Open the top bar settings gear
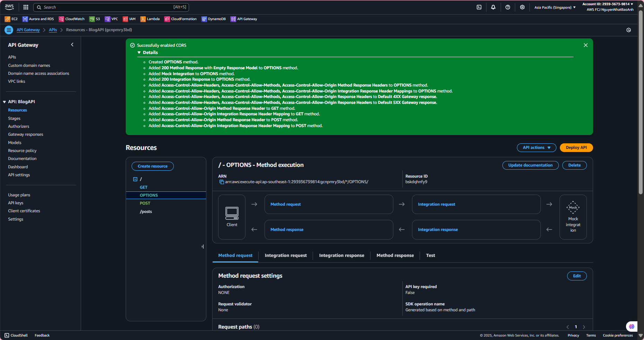 (522, 7)
